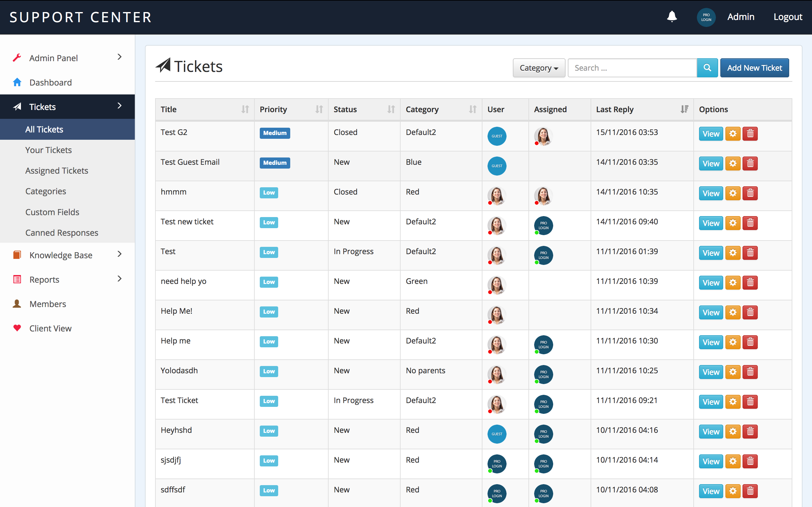
Task: Click trash icon for Test Guest Email
Action: [750, 163]
